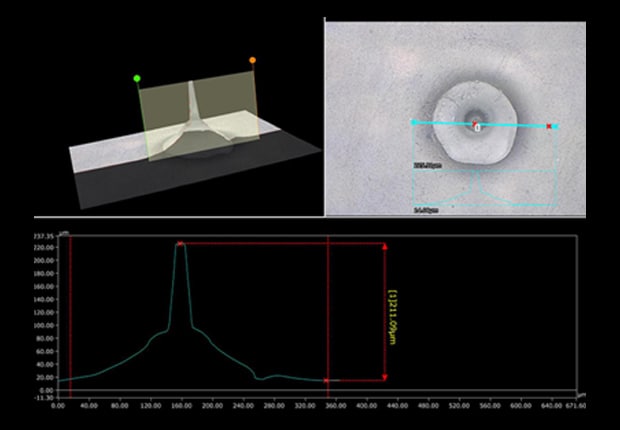Click the red marker at the profile peak
Image resolution: width=620 pixels, height=430 pixels.
click(x=180, y=243)
